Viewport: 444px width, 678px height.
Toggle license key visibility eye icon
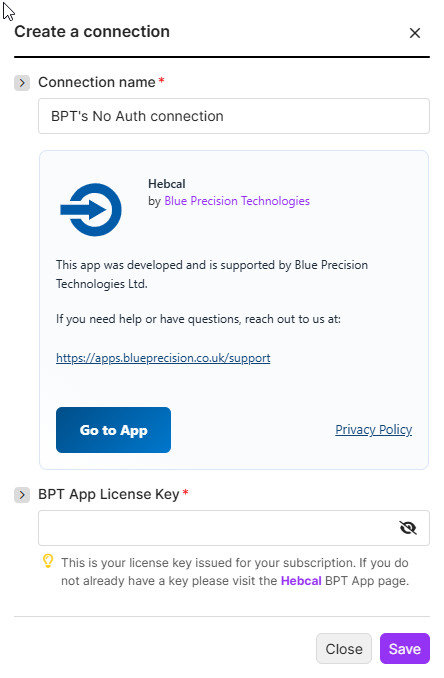[408, 528]
